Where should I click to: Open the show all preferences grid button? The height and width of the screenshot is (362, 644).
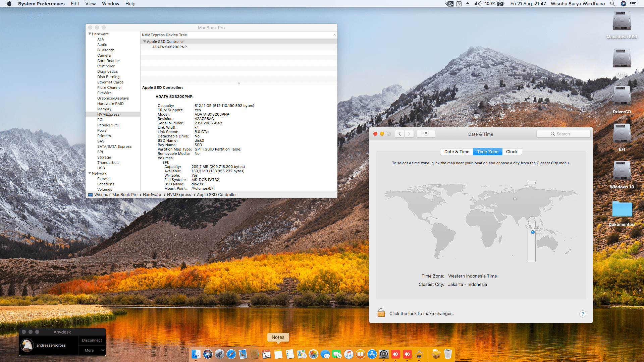point(426,134)
